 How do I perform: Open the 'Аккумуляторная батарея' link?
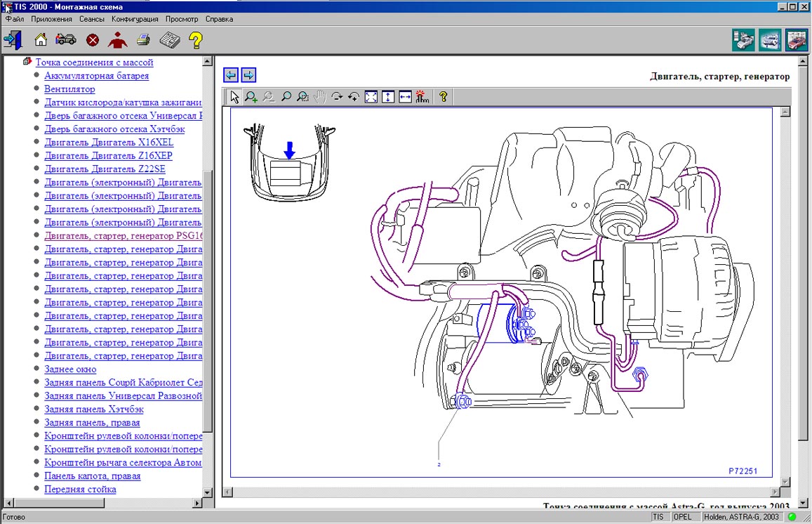(x=96, y=76)
